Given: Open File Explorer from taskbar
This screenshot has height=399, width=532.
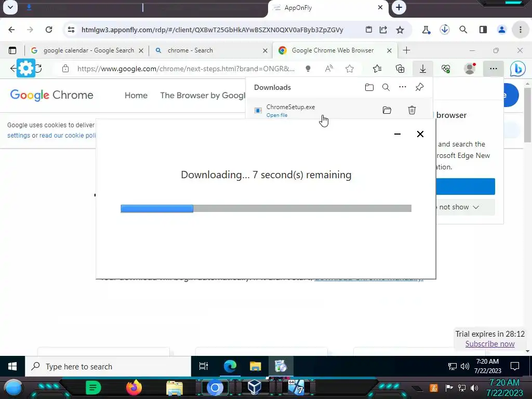Looking at the screenshot, I should [x=255, y=366].
